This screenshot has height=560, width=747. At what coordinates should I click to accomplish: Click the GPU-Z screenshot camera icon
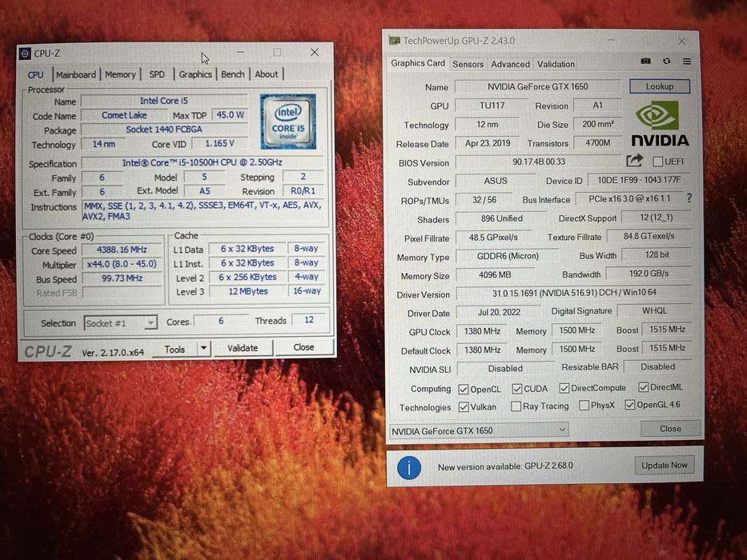point(645,61)
